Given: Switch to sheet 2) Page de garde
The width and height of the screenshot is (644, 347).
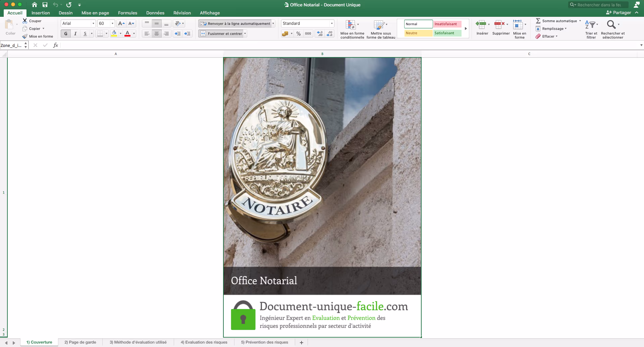Looking at the screenshot, I should click(80, 342).
